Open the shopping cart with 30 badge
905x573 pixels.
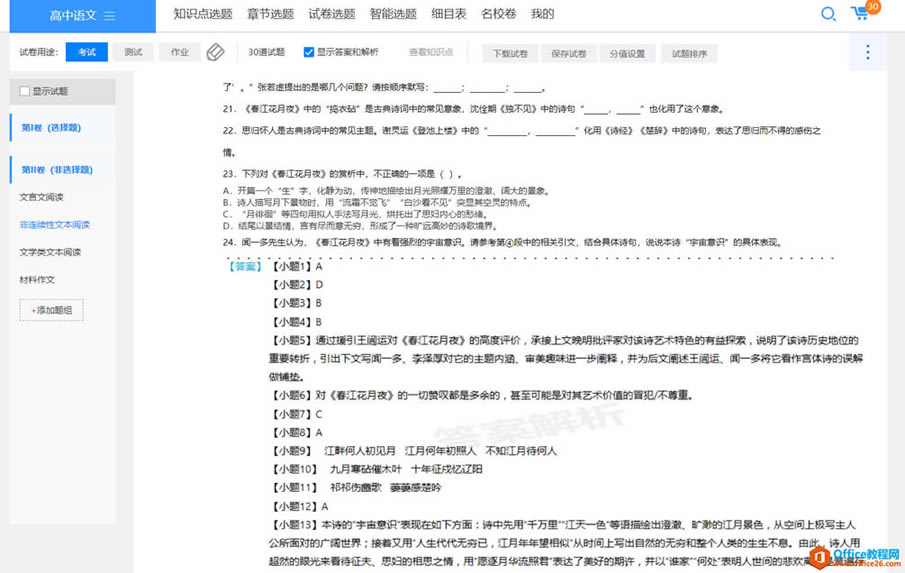(x=864, y=12)
